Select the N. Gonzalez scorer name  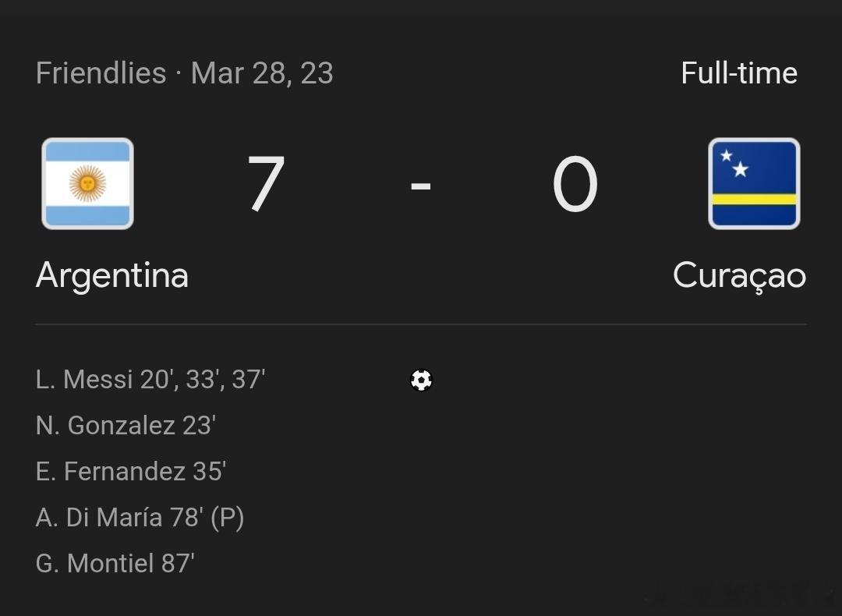pyautogui.click(x=105, y=426)
